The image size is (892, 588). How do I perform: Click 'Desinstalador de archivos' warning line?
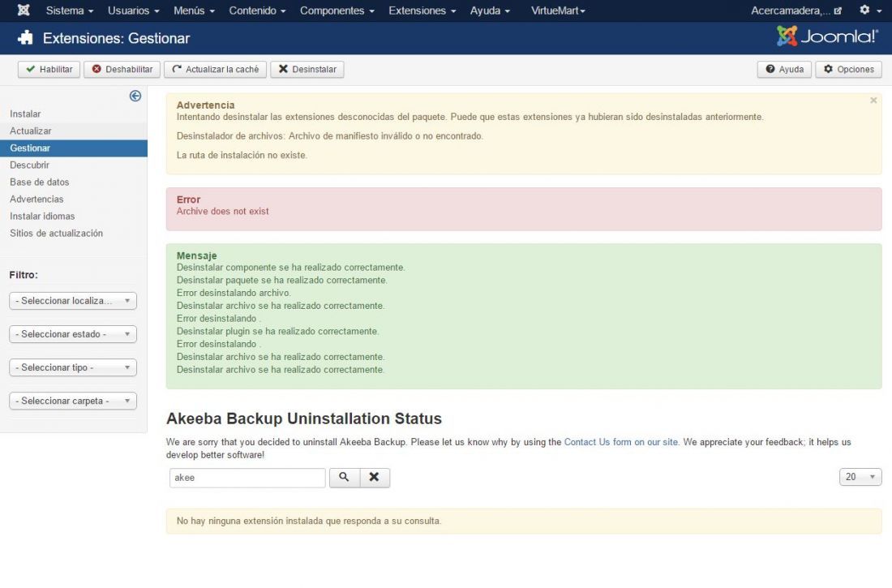coord(330,136)
